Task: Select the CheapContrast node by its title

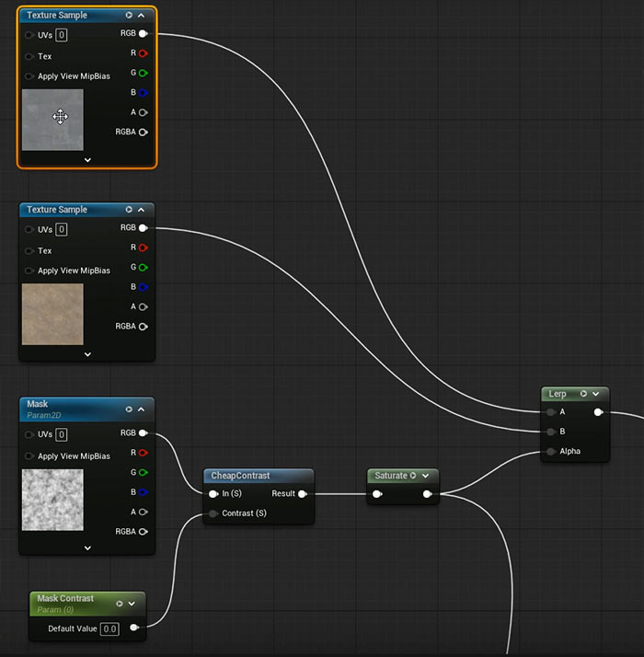Action: [x=240, y=476]
